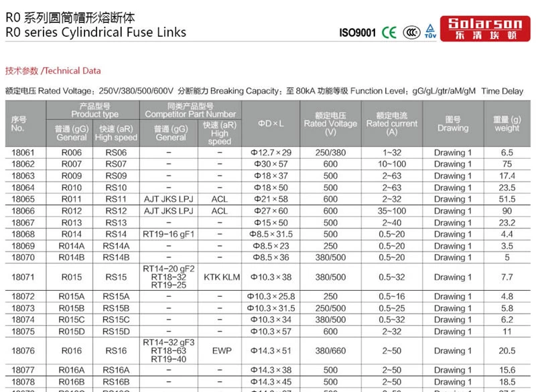Screen dimensions: 536x392
Task: Click the KTK KLM competitor part cell
Action: pyautogui.click(x=222, y=277)
